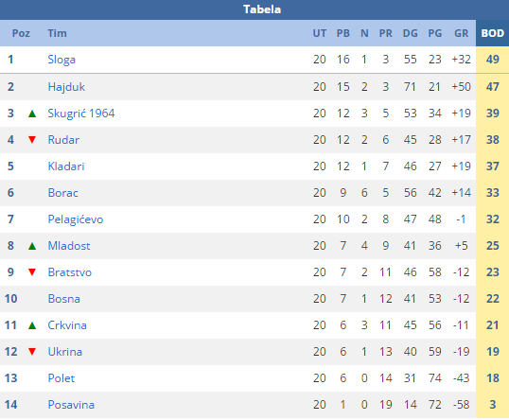Click Sloga's 49 points cell
This screenshot has width=509, height=420.
coord(493,60)
